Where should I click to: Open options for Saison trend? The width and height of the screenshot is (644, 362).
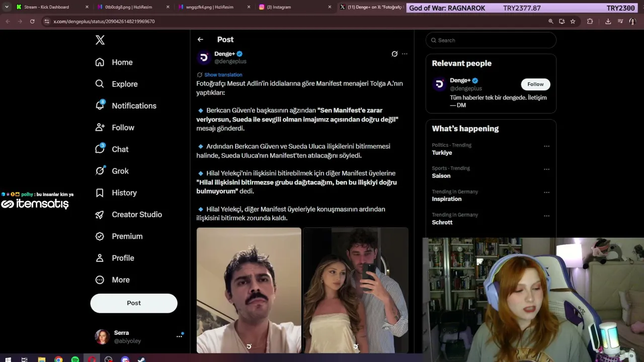(546, 169)
